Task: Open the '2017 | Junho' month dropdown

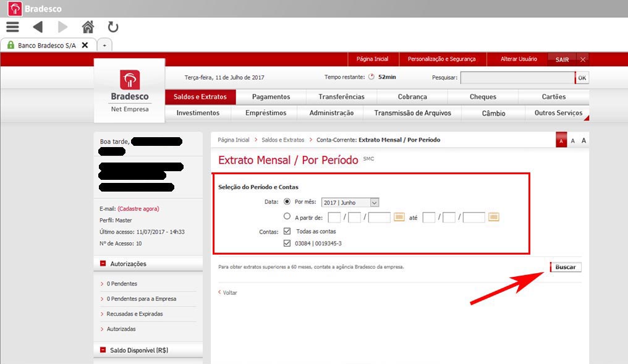Action: [350, 203]
